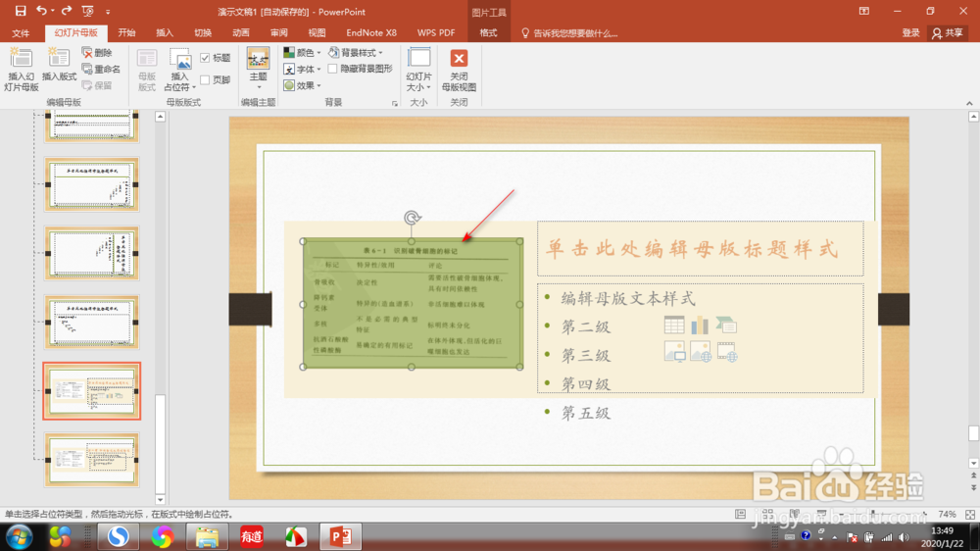Select the highlighted orange-bordered layout thumbnail
Viewport: 980px width, 551px height.
pos(92,391)
